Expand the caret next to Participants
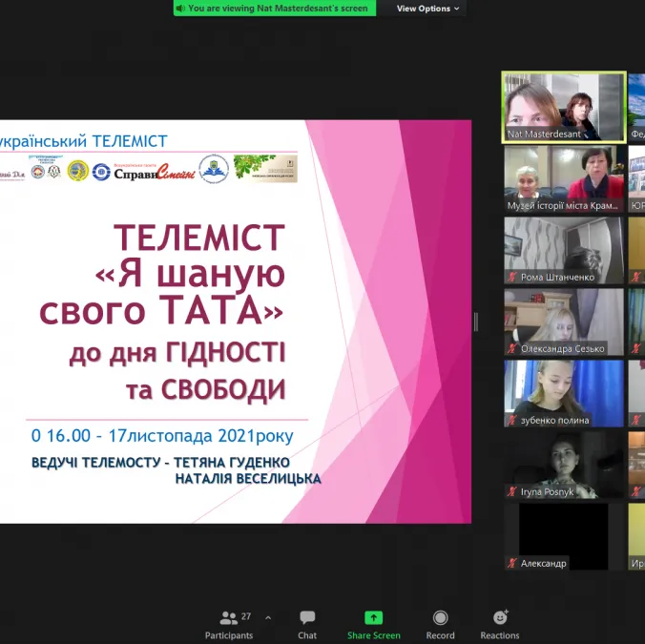This screenshot has width=645, height=644. (268, 617)
